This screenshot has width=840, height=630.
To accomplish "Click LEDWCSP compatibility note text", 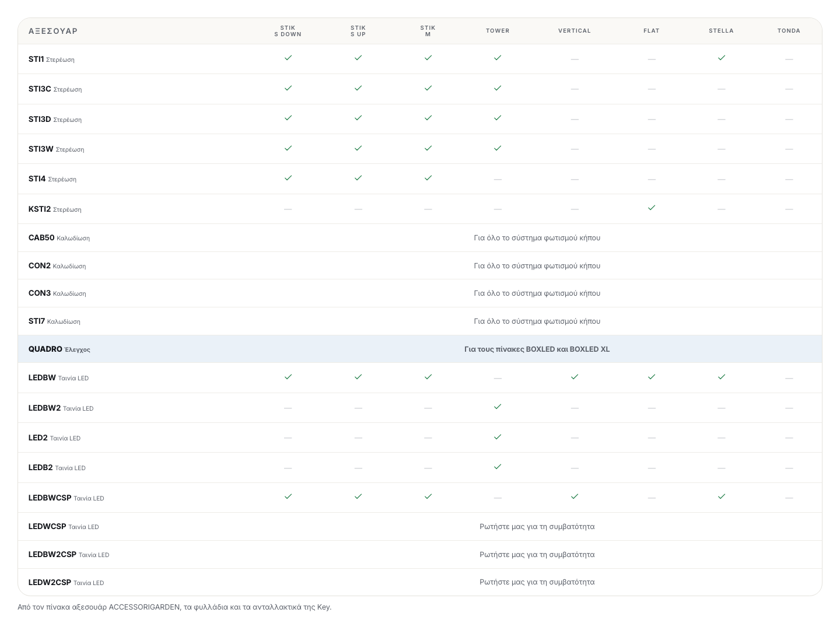I will point(537,527).
